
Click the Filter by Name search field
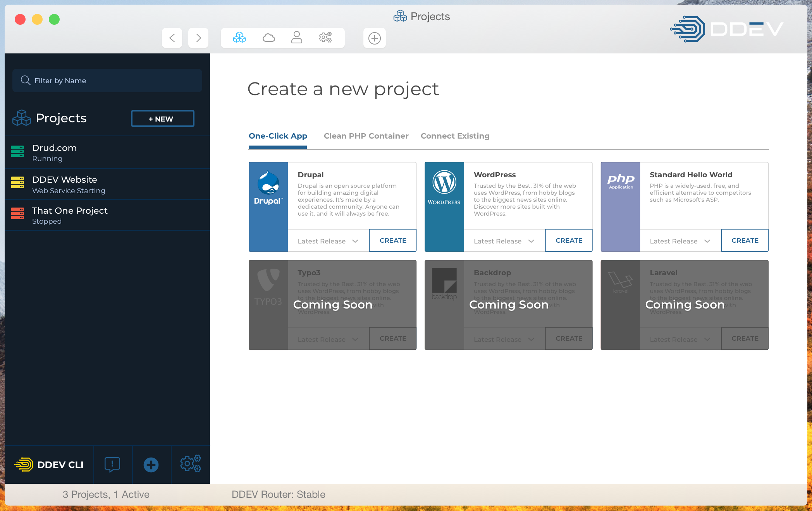(x=107, y=81)
